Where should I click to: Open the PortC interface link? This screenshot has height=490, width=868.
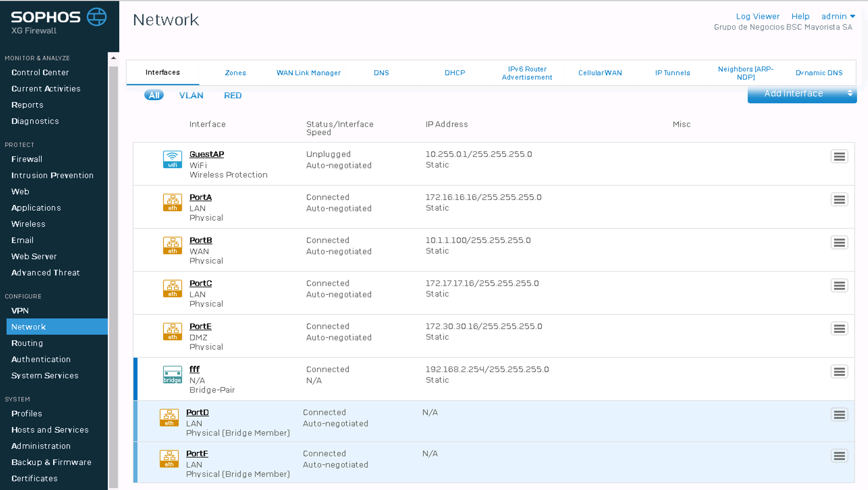pos(201,284)
